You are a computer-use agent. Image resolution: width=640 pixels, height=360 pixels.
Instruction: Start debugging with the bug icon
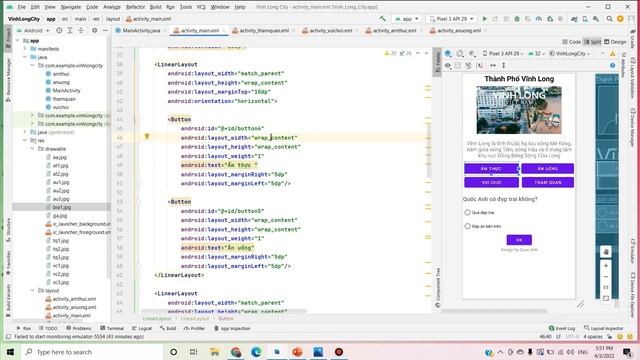(x=517, y=19)
